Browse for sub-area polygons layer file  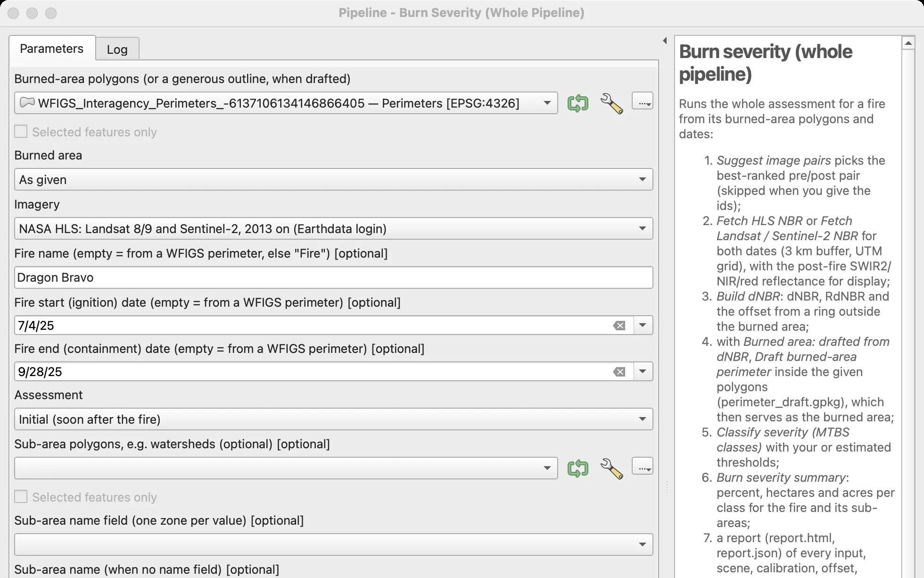point(642,466)
